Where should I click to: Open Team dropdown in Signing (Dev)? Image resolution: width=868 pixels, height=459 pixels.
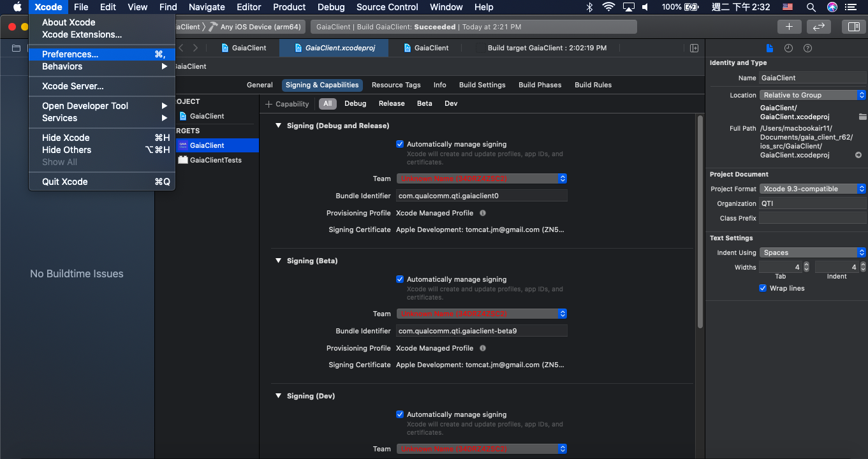coord(482,449)
